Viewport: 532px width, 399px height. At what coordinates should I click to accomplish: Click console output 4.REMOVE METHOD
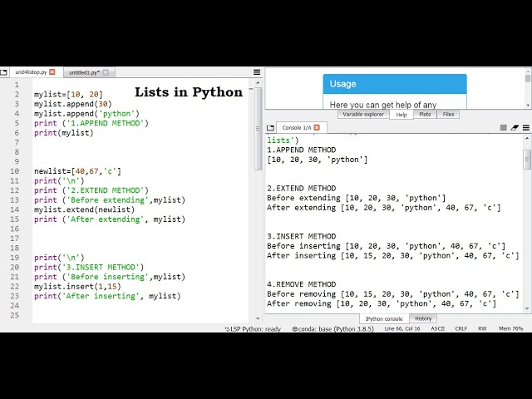pos(301,284)
